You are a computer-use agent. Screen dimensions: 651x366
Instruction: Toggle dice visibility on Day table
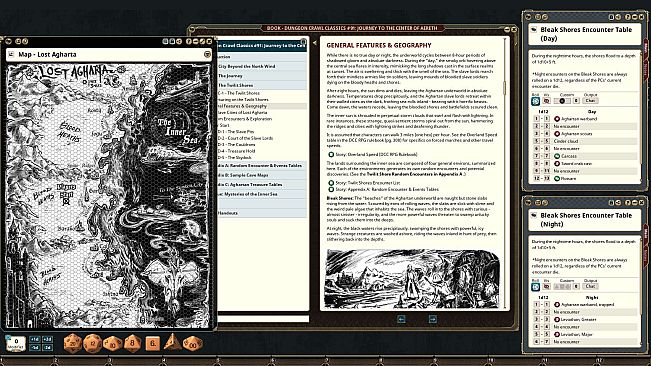(x=546, y=101)
